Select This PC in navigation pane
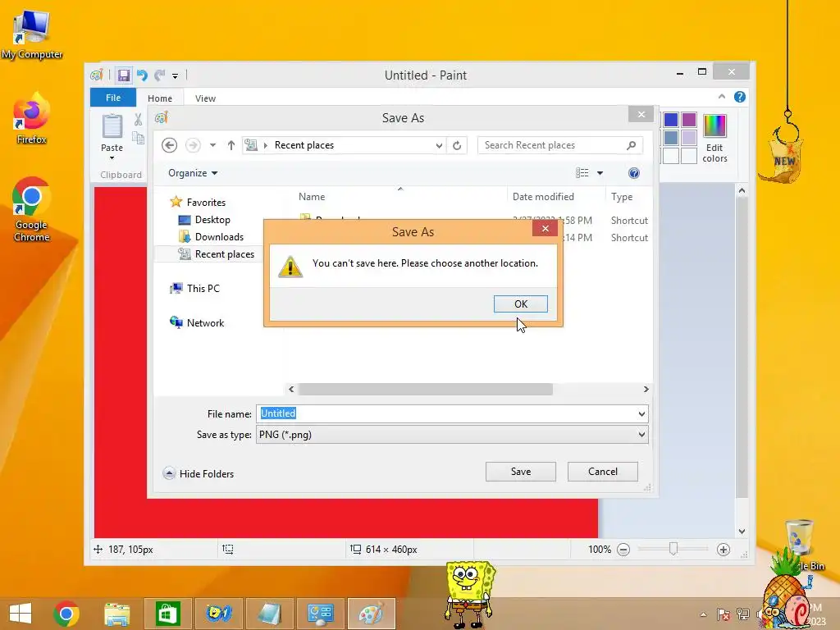The width and height of the screenshot is (840, 630). tap(194, 288)
